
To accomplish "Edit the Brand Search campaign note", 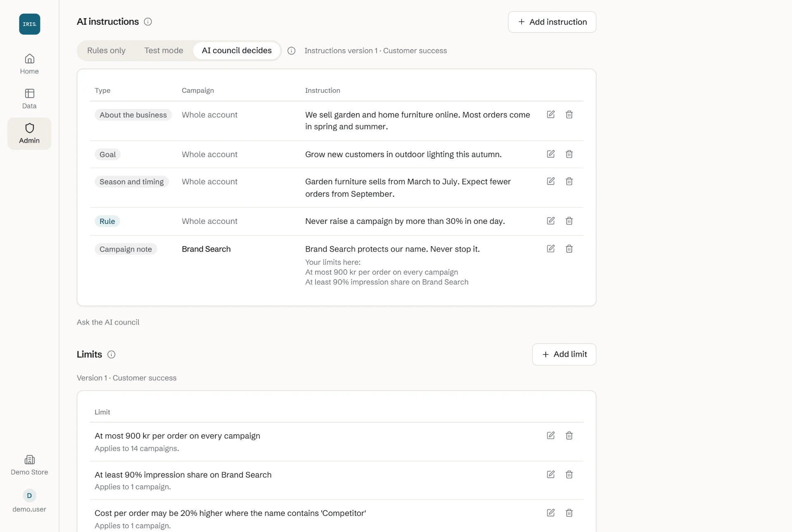I will (x=551, y=248).
